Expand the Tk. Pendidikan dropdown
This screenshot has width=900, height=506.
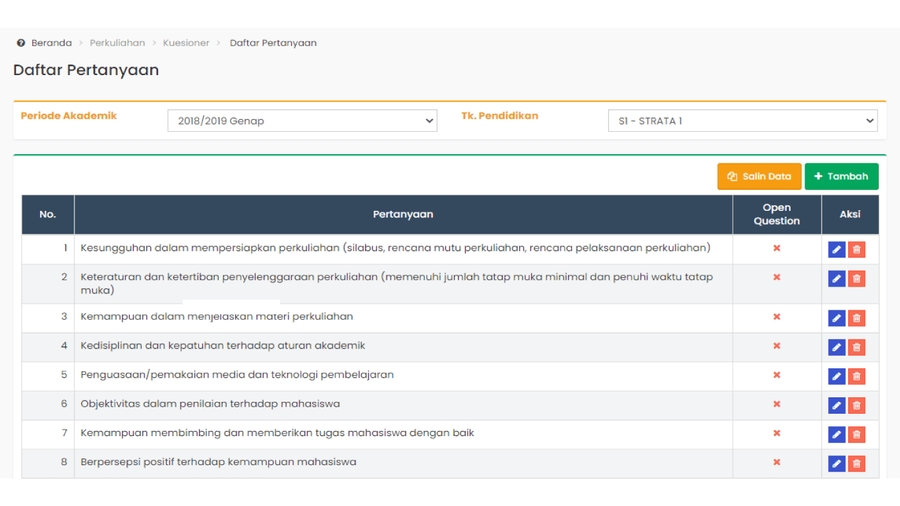tap(742, 121)
